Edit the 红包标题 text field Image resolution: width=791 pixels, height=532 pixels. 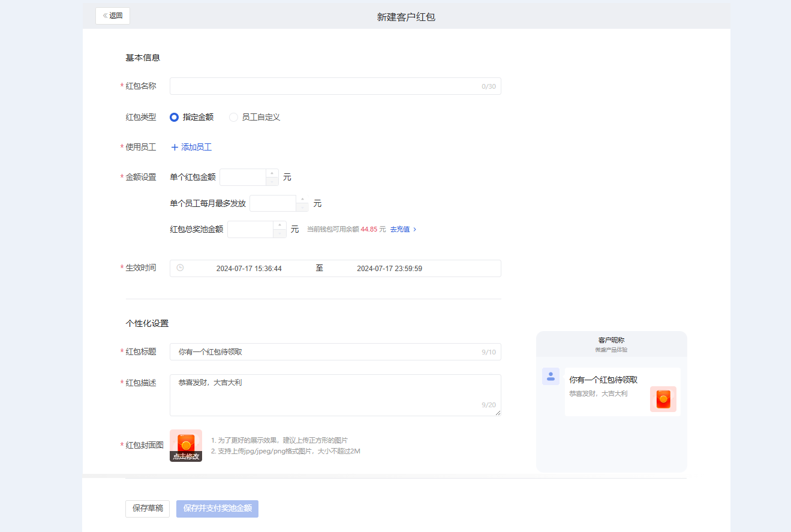pos(335,352)
